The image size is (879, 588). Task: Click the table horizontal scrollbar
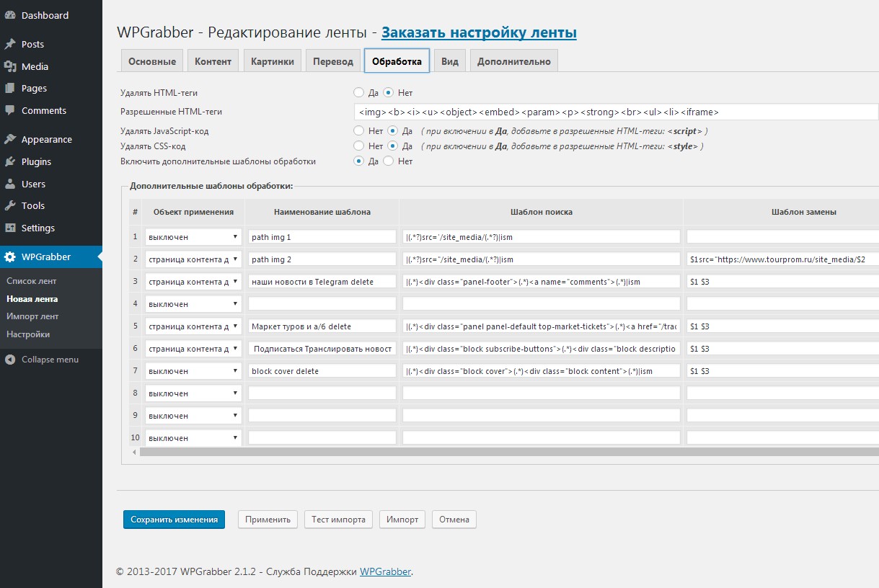[509, 452]
